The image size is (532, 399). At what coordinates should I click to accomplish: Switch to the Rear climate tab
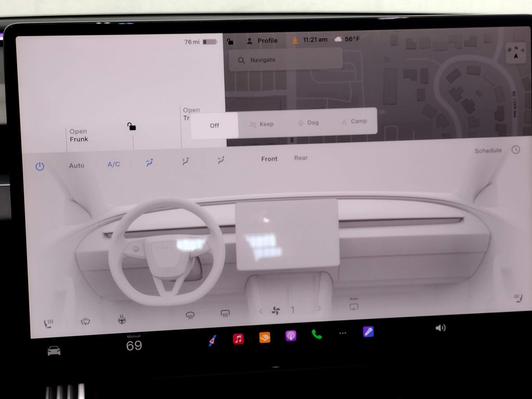coord(301,158)
